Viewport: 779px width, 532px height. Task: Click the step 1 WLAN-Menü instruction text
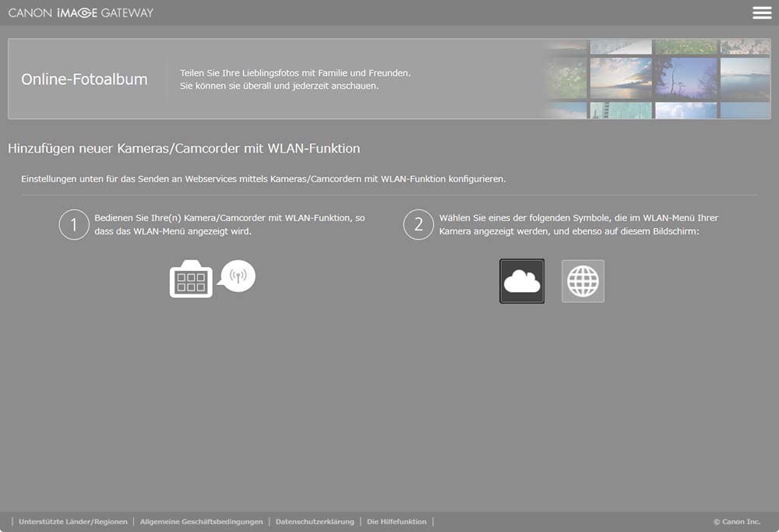tap(229, 225)
